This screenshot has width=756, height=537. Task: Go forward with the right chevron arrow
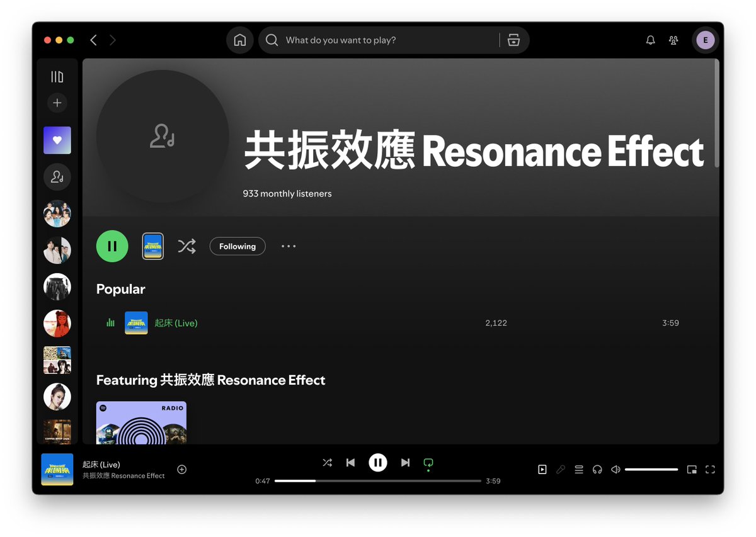pos(113,40)
